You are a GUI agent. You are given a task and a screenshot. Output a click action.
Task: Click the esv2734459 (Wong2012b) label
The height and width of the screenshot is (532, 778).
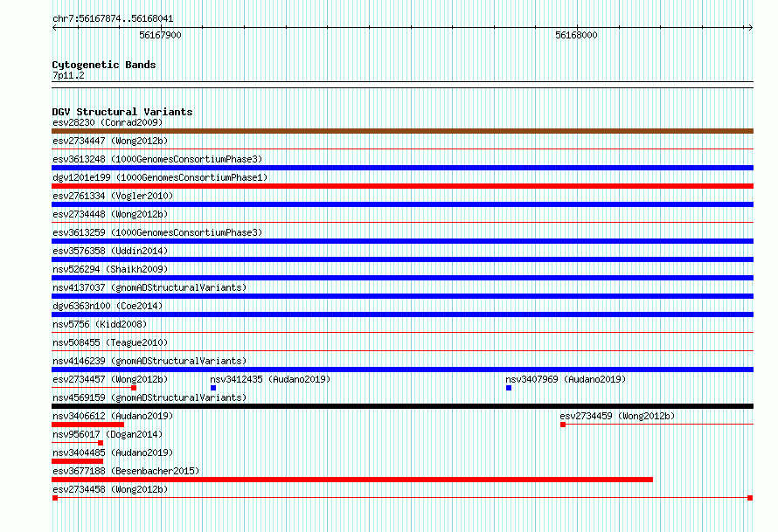[617, 416]
